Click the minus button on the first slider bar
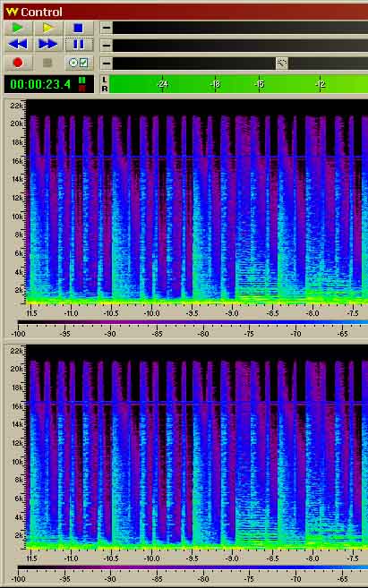 coord(107,28)
